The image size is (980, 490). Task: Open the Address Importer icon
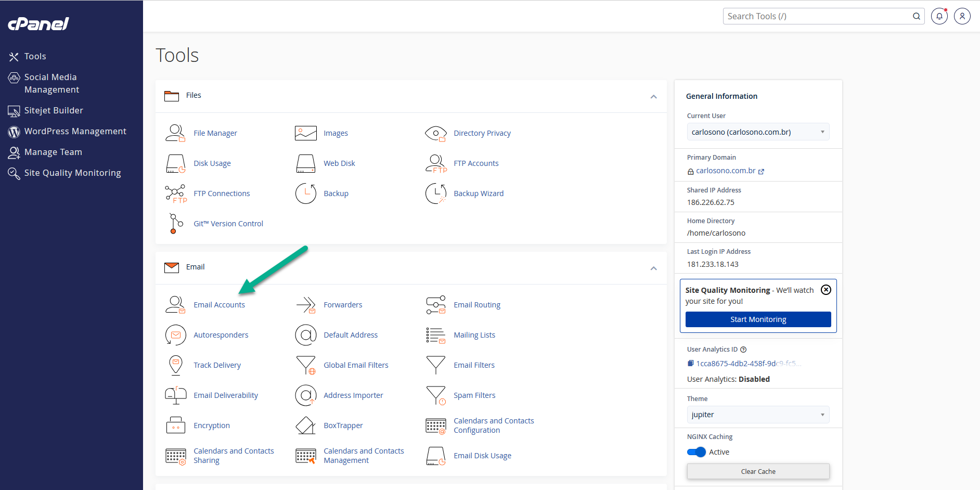(305, 395)
